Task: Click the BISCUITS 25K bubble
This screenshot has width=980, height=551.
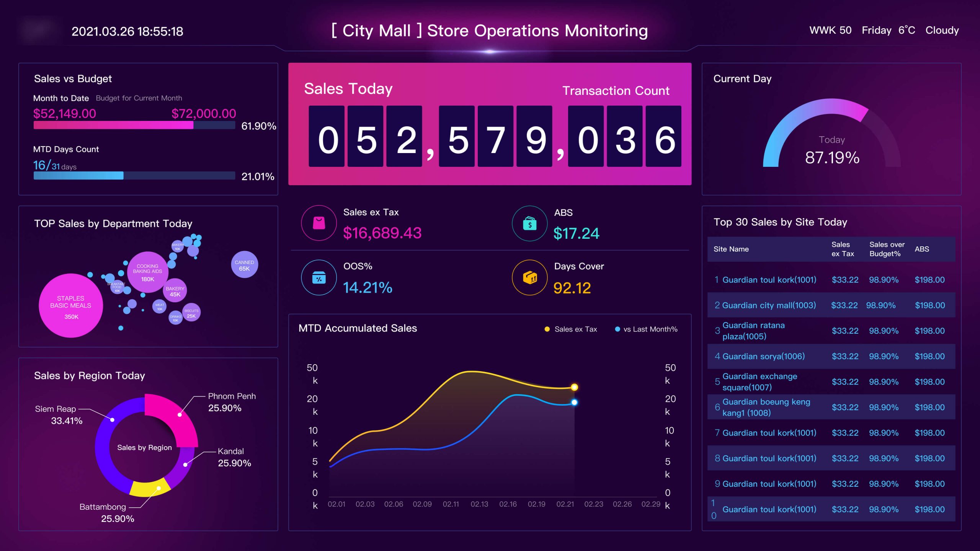Action: [191, 313]
